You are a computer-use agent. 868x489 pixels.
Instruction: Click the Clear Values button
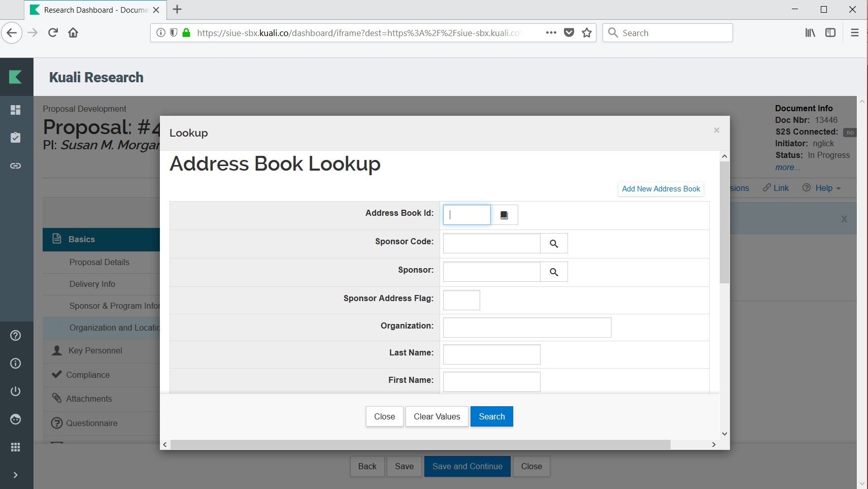click(437, 416)
